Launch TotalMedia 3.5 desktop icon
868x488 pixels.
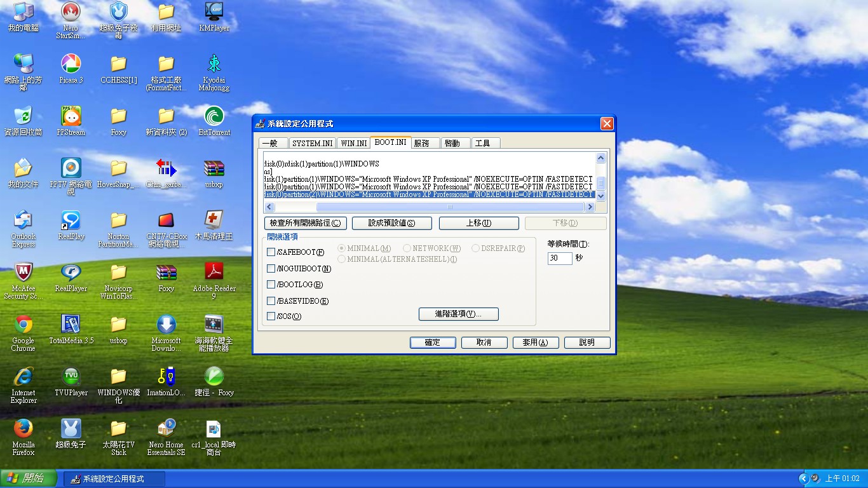tap(71, 330)
